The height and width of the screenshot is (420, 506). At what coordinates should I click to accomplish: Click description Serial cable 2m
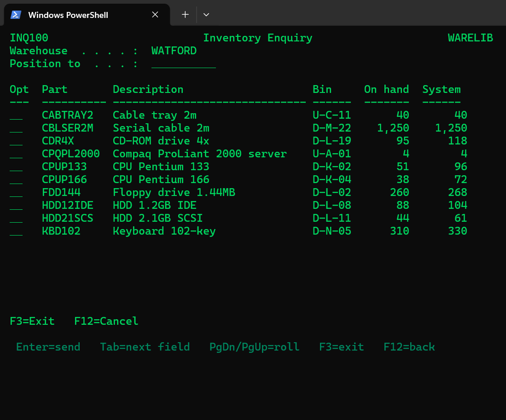(161, 128)
